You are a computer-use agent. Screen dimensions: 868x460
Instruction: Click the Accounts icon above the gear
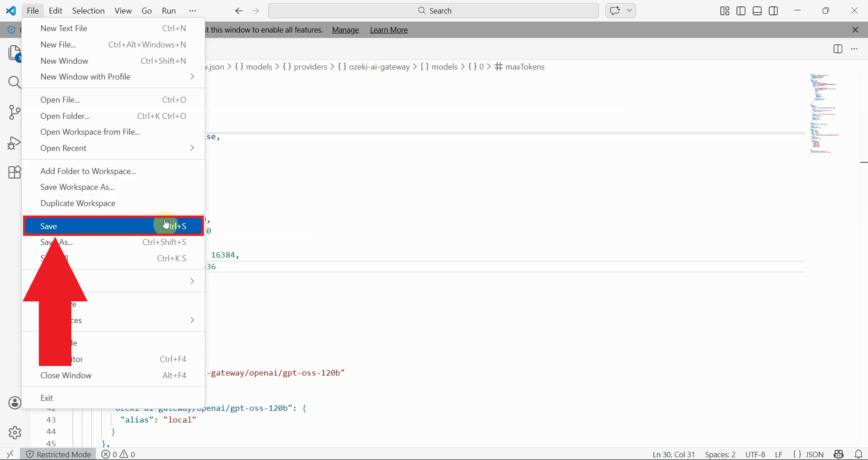[15, 403]
